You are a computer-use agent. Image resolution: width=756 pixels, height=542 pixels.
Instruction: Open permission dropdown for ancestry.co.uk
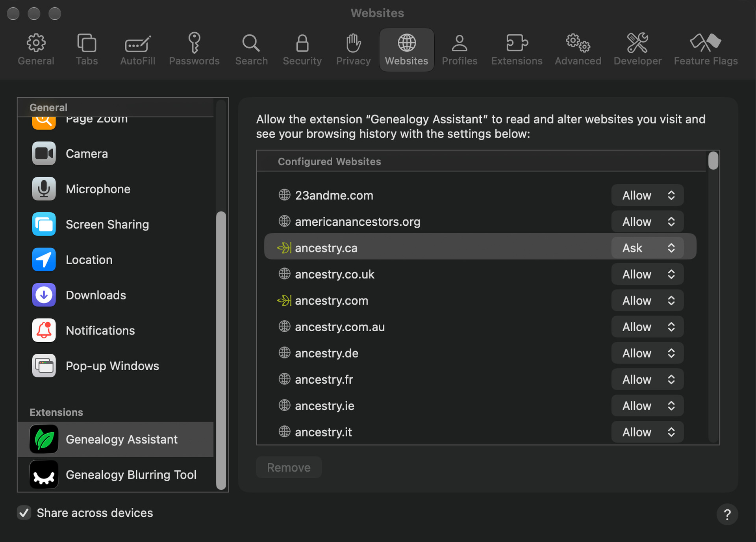pos(647,274)
